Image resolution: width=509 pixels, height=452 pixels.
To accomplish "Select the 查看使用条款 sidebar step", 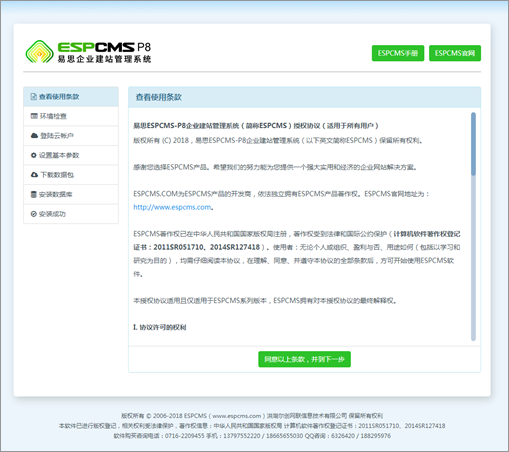I will pyautogui.click(x=71, y=97).
